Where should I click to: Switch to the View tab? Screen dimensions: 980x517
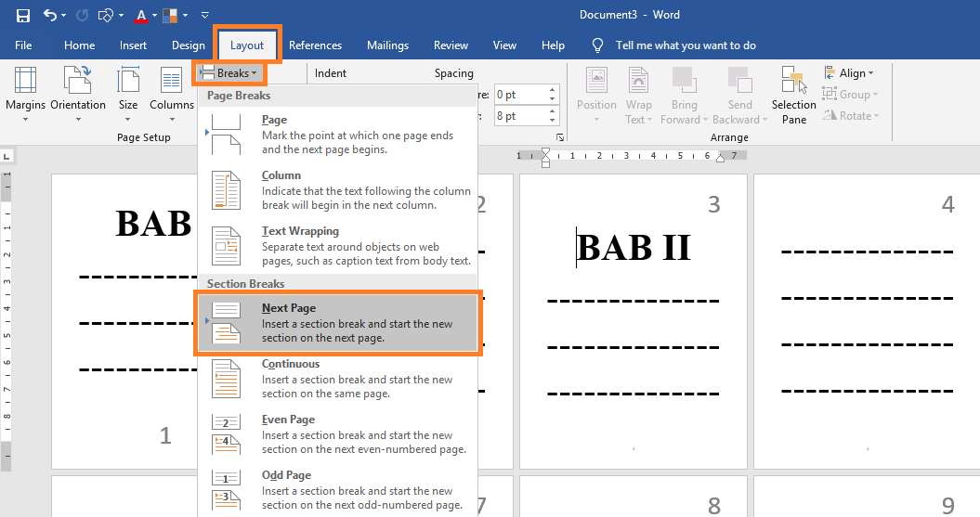click(504, 45)
